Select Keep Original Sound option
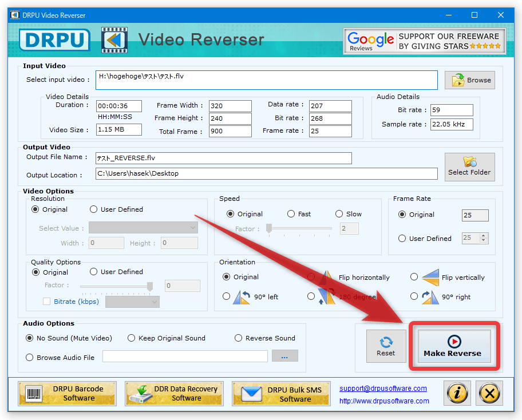 click(132, 338)
